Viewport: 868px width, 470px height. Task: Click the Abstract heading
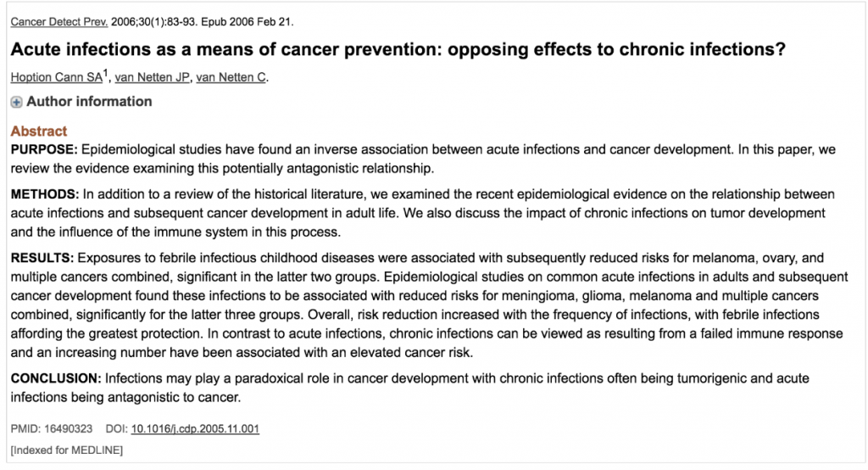[x=39, y=131]
